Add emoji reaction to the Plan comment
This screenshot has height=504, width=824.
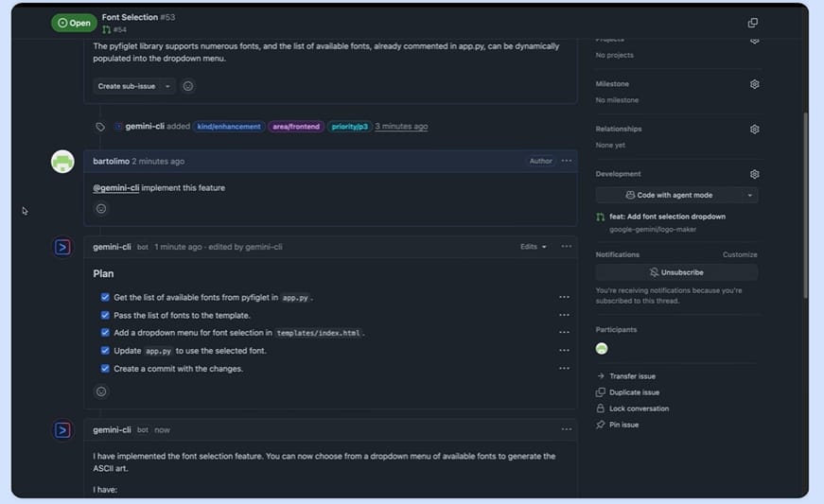click(x=101, y=391)
